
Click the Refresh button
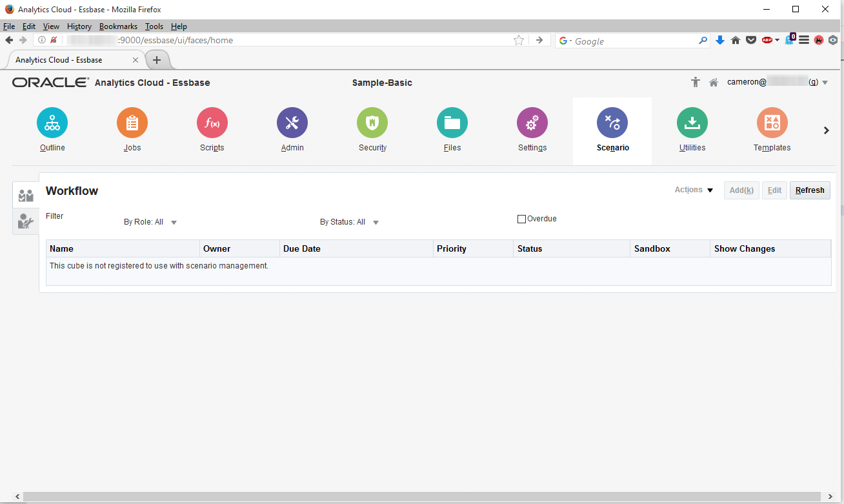[x=810, y=190]
